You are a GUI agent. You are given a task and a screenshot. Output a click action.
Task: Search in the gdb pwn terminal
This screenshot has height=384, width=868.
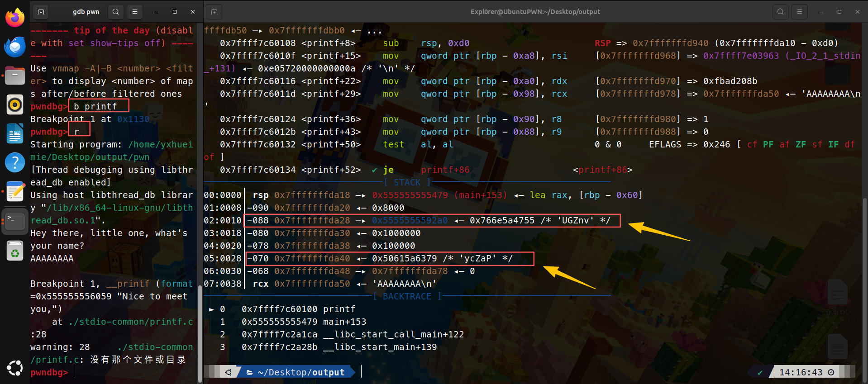tap(116, 12)
